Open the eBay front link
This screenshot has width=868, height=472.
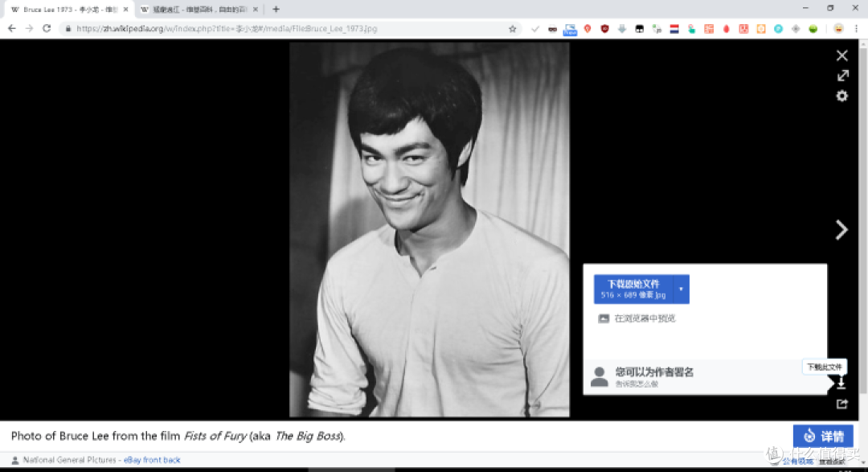pos(143,460)
